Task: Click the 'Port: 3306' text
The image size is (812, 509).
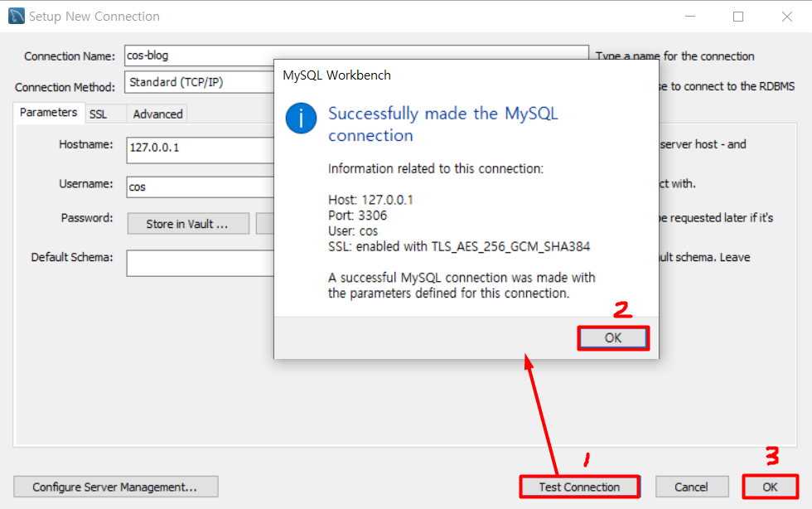Action: click(x=357, y=215)
